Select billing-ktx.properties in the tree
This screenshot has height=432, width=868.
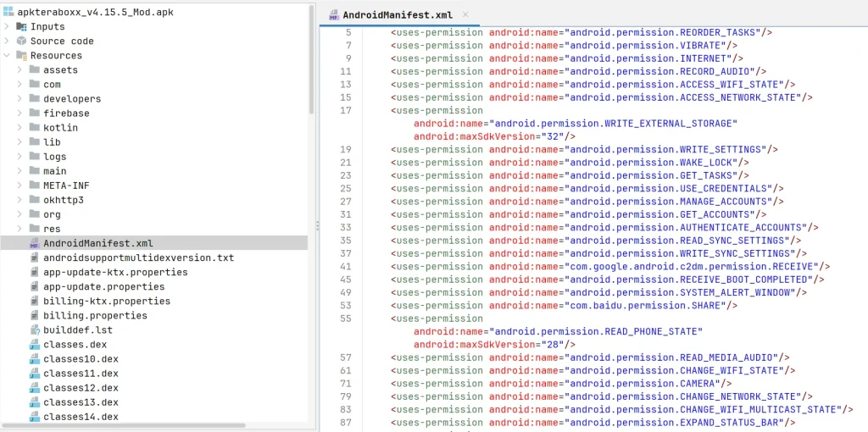tap(107, 301)
